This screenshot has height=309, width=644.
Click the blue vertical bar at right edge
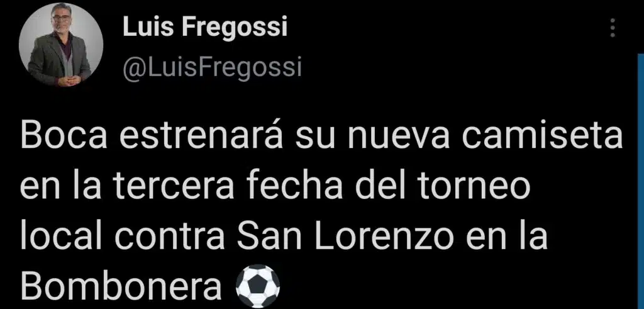point(641,181)
